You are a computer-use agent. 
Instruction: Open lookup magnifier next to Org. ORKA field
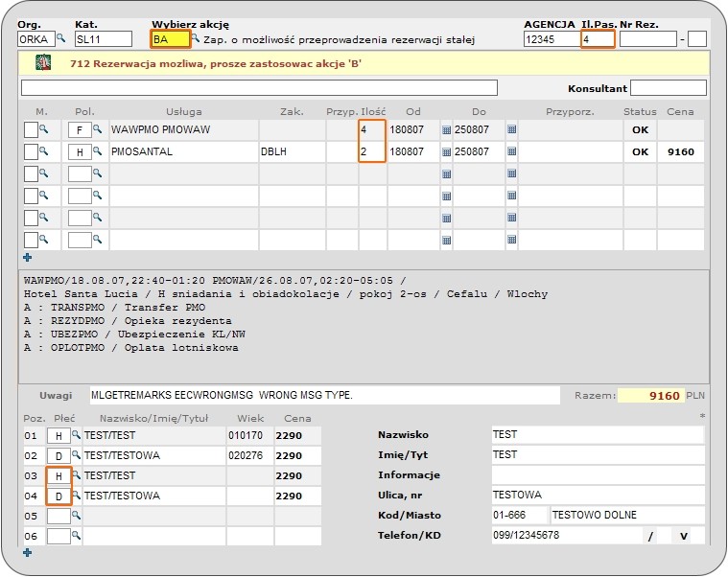(60, 37)
